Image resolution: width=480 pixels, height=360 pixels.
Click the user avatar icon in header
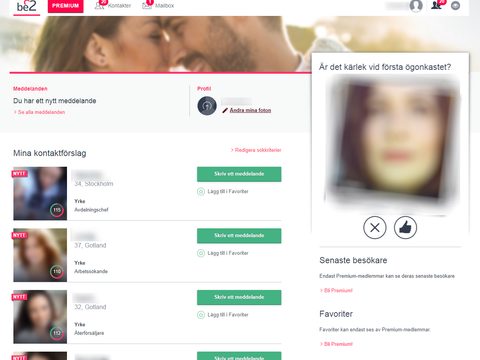tap(416, 6)
